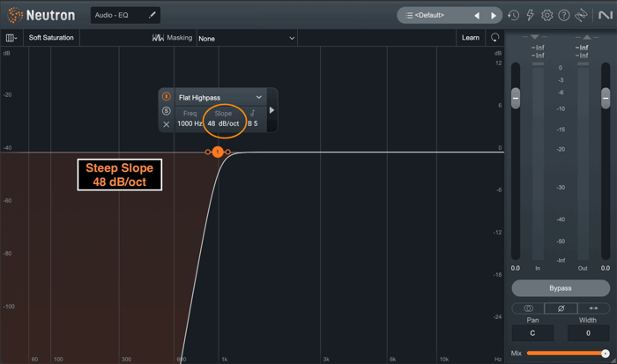Click the Learn button

(x=471, y=38)
